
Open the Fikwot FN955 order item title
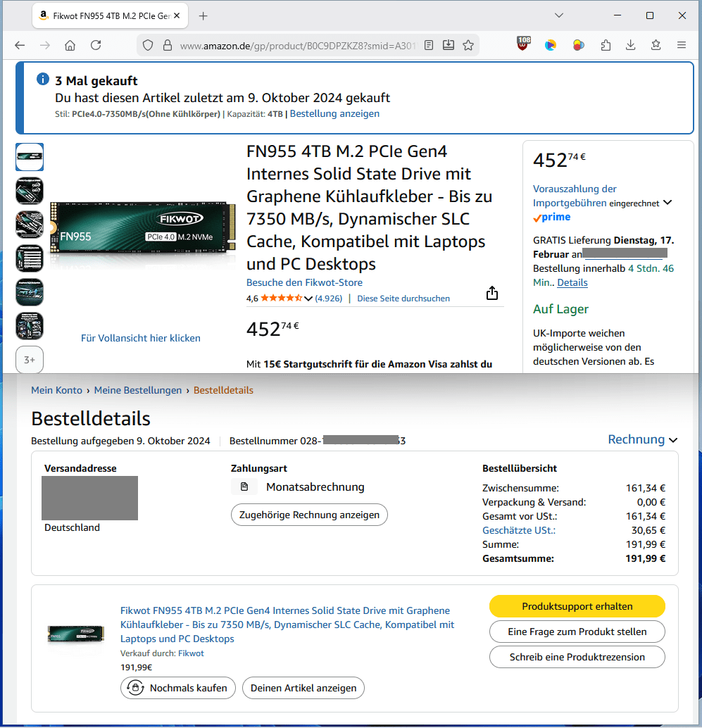pos(287,625)
